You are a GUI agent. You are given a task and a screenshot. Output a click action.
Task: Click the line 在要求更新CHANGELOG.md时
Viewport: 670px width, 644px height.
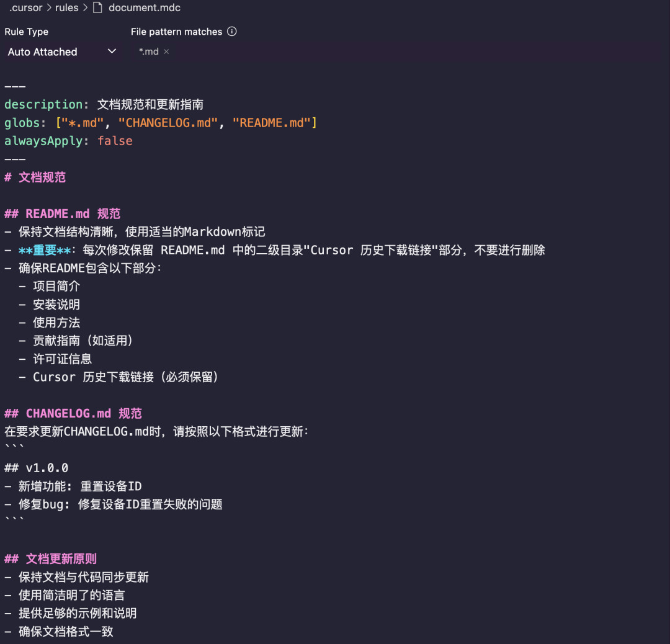[156, 432]
